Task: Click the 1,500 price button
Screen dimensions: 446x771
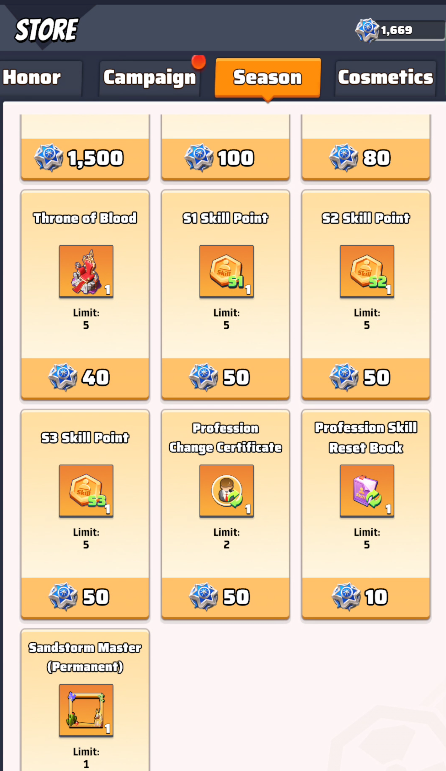Action: tap(85, 158)
